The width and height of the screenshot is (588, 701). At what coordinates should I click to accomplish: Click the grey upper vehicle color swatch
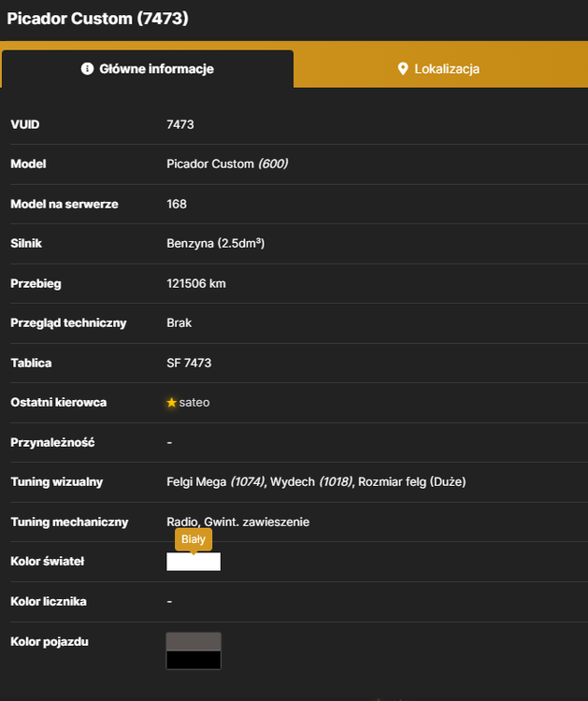coord(194,641)
